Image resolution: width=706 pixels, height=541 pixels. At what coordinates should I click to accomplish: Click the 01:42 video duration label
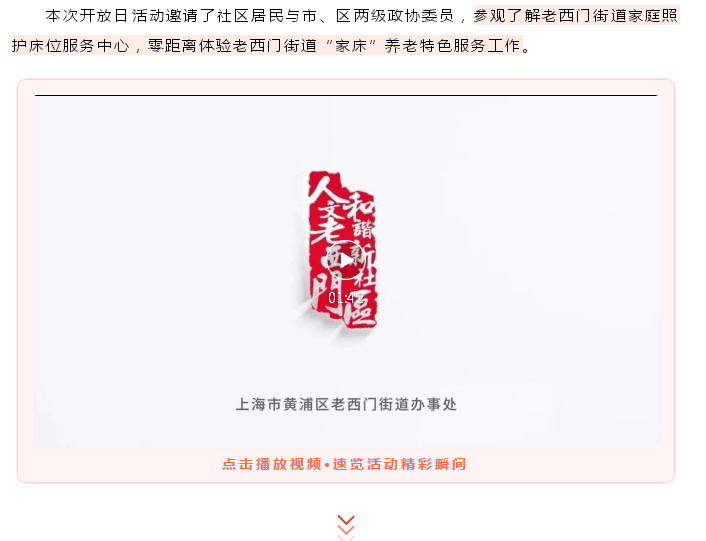coord(345,298)
